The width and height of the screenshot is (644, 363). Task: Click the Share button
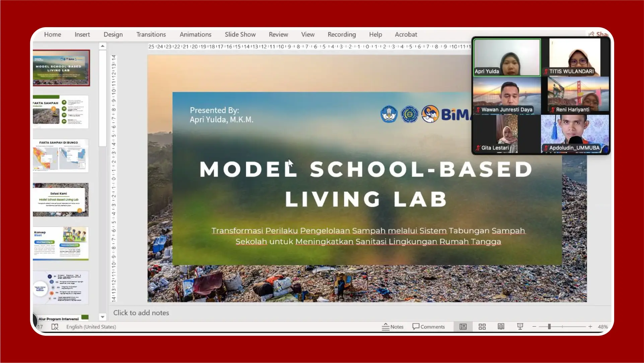[x=598, y=34]
